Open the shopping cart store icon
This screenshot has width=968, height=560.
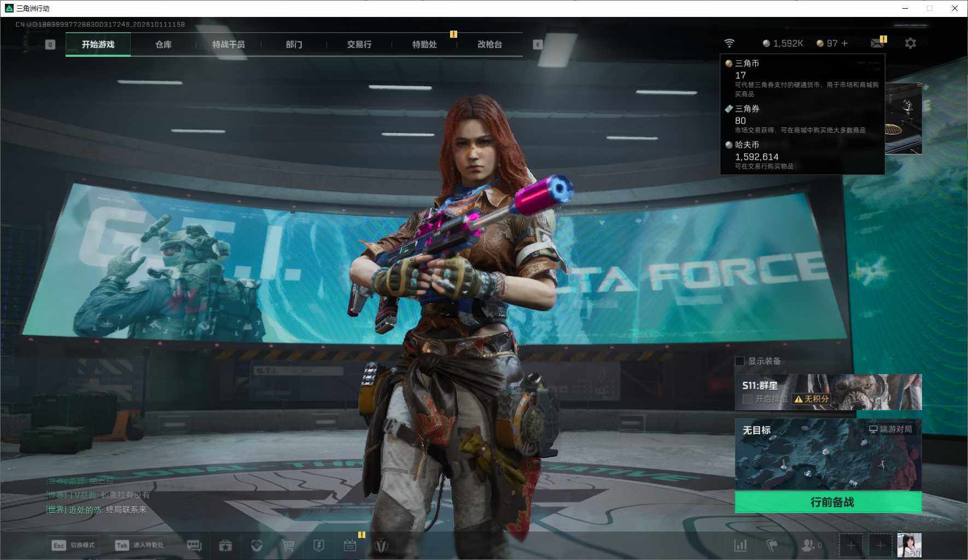pyautogui.click(x=288, y=545)
